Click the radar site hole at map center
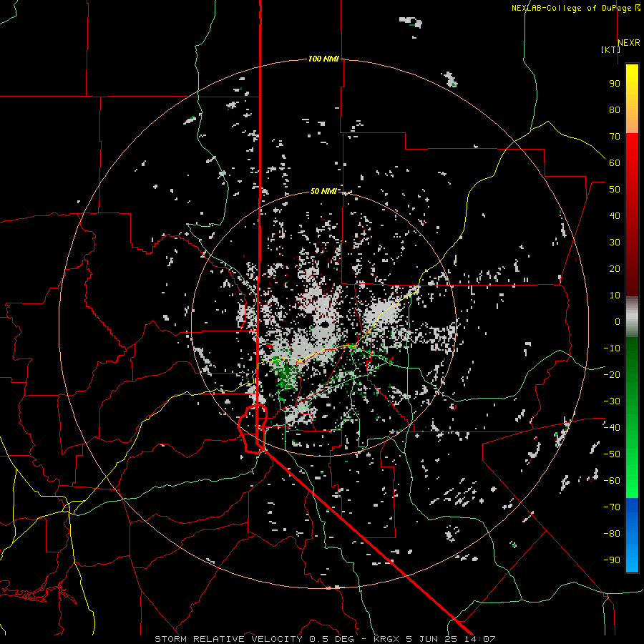This screenshot has height=644, width=644. [x=326, y=326]
